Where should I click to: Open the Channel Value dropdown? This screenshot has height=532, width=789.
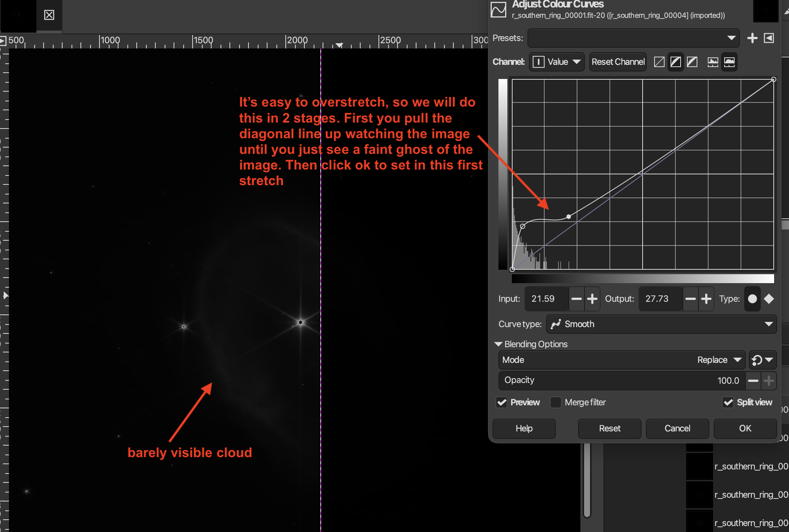[x=557, y=62]
